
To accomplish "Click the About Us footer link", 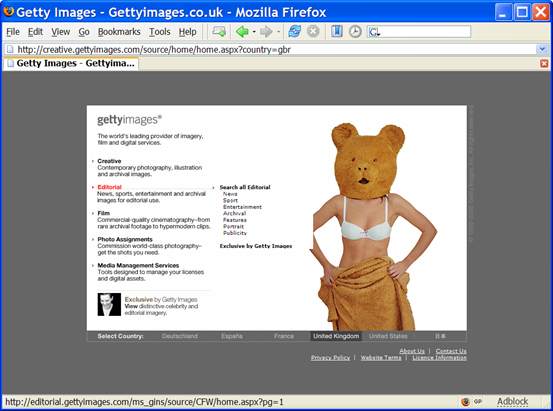I will pyautogui.click(x=412, y=351).
